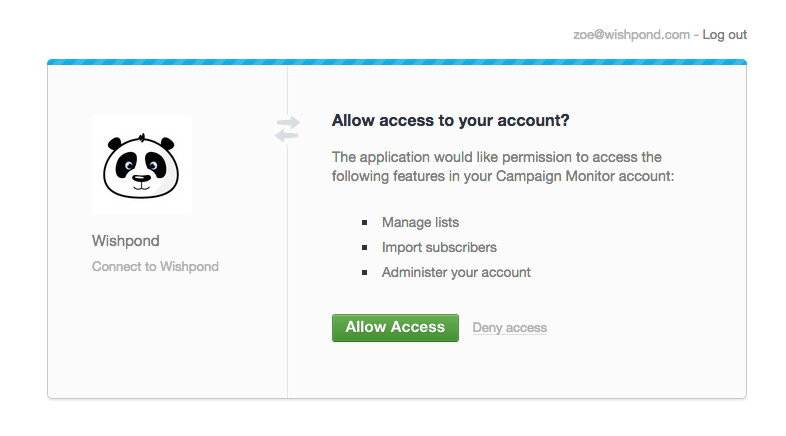
Task: Click the Wishpond app name text
Action: click(125, 241)
